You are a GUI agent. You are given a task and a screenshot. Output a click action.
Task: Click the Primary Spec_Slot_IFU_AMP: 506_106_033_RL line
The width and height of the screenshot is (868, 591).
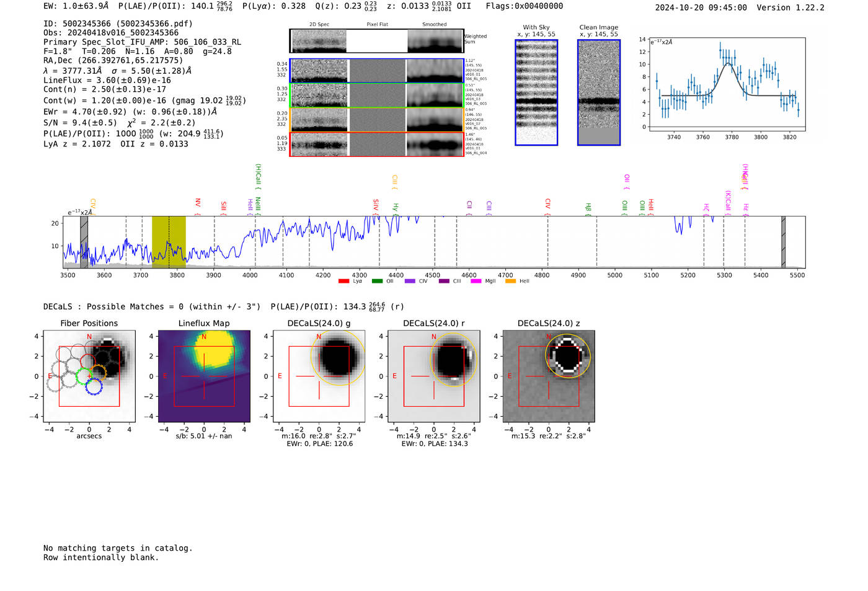pos(143,42)
